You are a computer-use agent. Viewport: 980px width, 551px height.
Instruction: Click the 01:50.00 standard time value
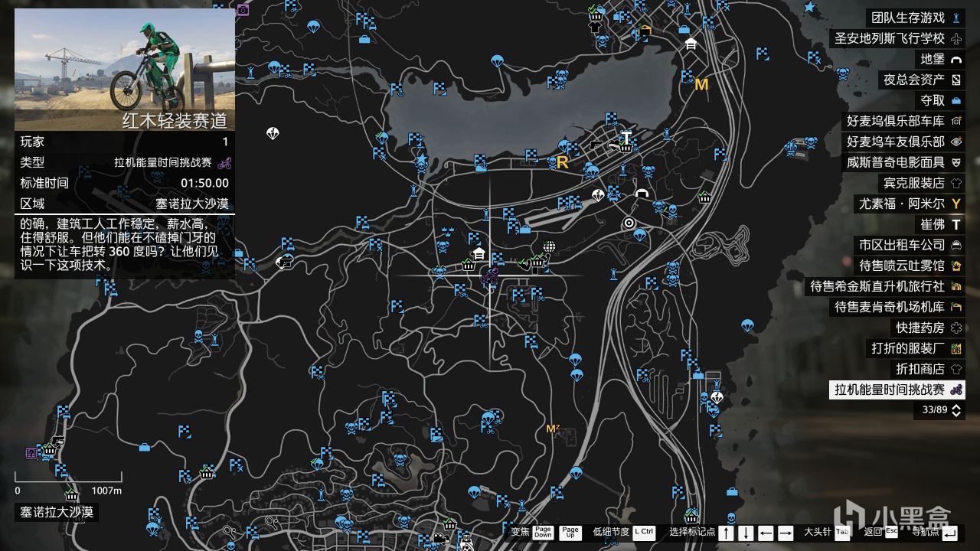coord(204,183)
